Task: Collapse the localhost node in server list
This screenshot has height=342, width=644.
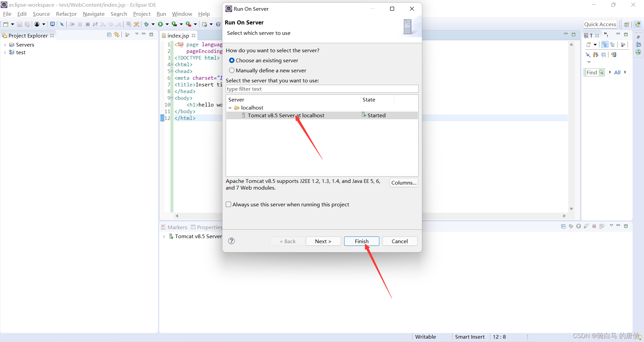Action: pos(230,108)
